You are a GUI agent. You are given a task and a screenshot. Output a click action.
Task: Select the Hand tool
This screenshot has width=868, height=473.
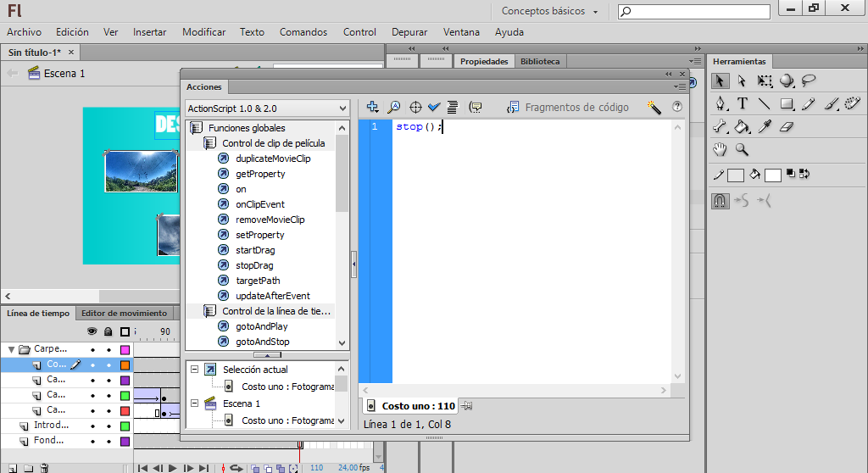(720, 149)
